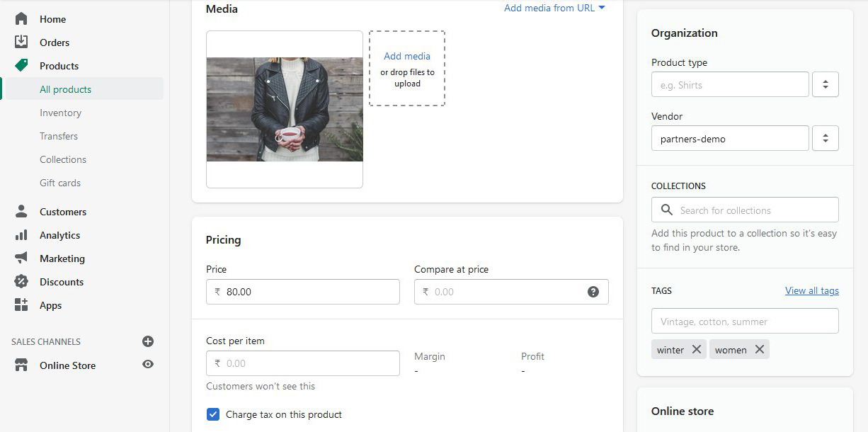Image resolution: width=868 pixels, height=432 pixels.
Task: Remove the women tag
Action: (x=760, y=350)
